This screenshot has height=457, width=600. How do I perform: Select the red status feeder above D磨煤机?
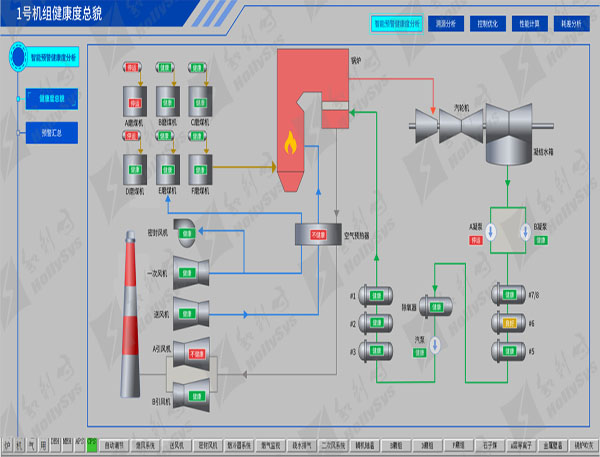(x=132, y=136)
